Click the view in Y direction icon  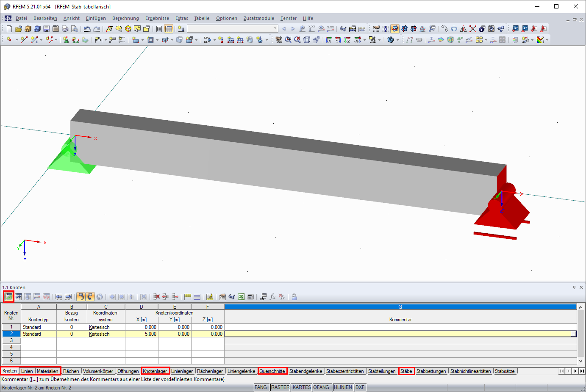coord(338,40)
